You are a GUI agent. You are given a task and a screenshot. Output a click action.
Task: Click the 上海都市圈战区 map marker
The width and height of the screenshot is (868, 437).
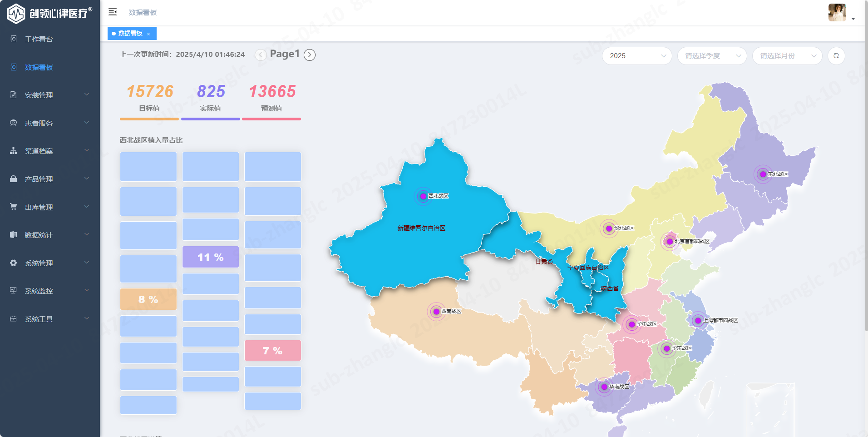698,321
